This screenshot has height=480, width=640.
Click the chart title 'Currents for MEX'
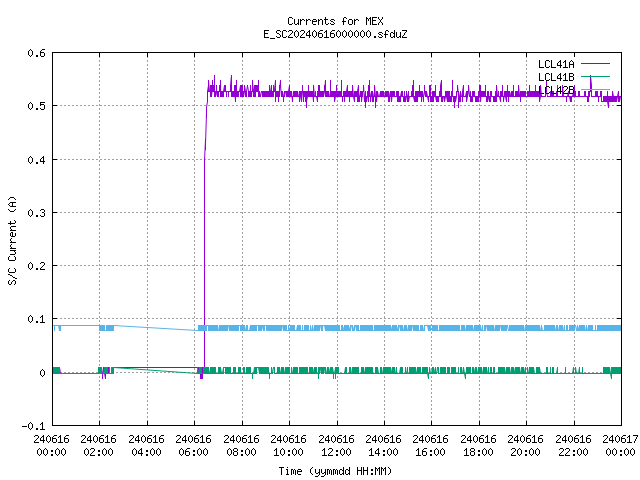point(335,21)
